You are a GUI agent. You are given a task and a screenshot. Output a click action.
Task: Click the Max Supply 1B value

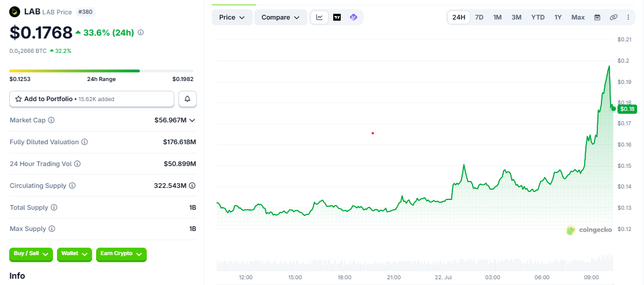pyautogui.click(x=193, y=229)
